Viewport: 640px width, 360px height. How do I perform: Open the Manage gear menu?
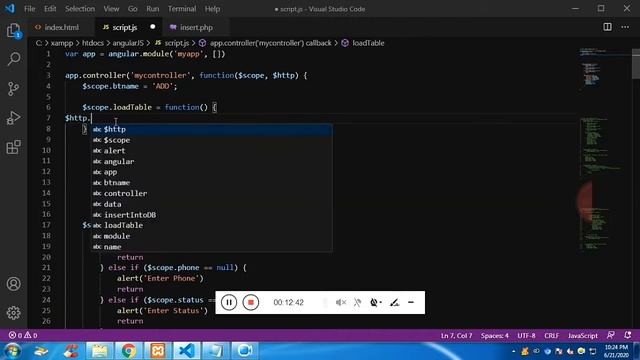[x=13, y=313]
